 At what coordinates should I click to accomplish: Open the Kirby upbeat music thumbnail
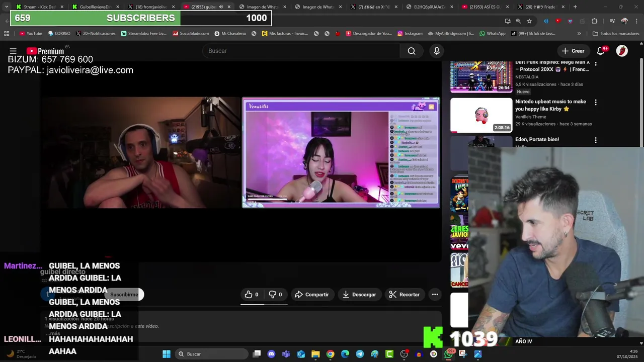[x=481, y=115]
